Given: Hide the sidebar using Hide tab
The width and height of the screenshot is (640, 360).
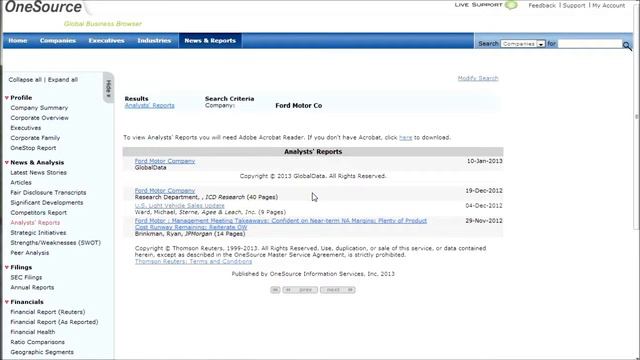Looking at the screenshot, I should [x=108, y=88].
